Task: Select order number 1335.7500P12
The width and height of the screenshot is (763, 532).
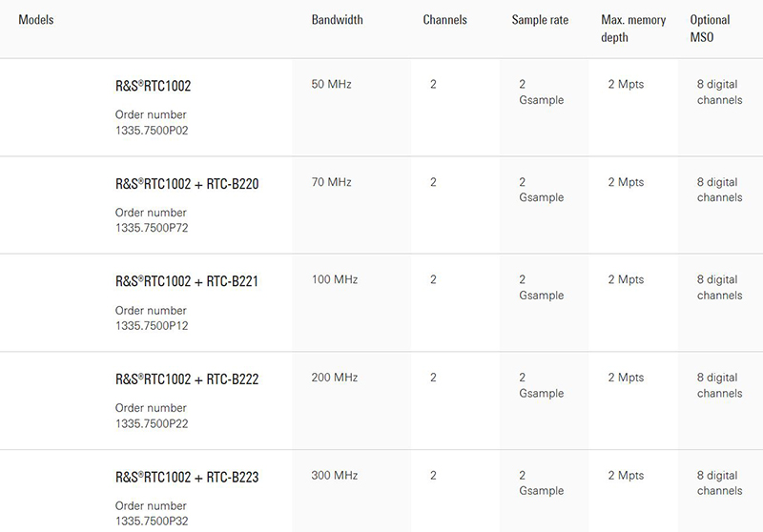Action: point(152,326)
